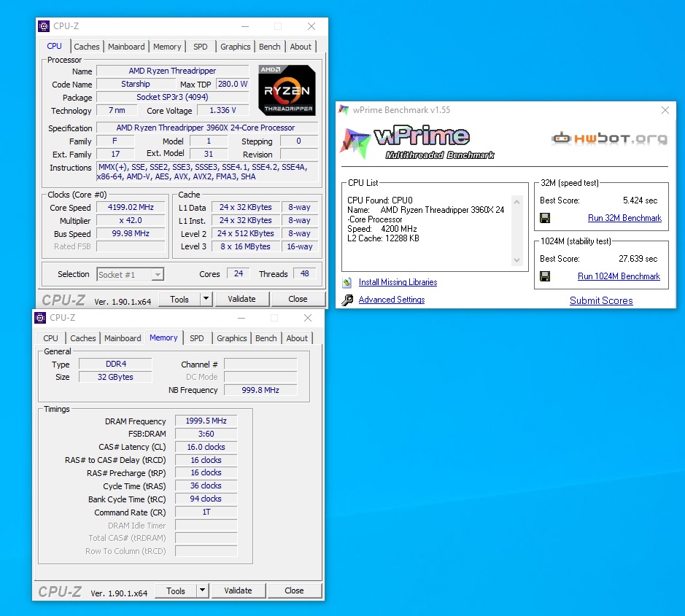The height and width of the screenshot is (616, 685).
Task: Click the 32M best score 5.424 sec
Action: [x=640, y=200]
